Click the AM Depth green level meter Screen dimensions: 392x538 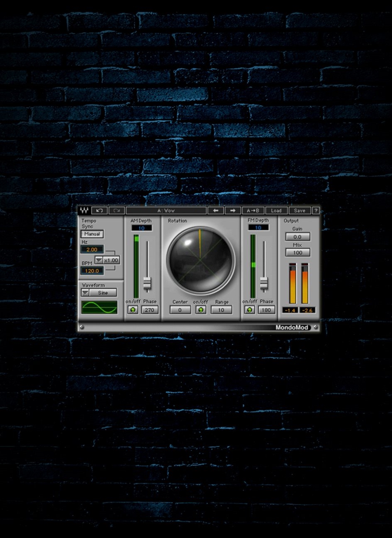pyautogui.click(x=136, y=266)
